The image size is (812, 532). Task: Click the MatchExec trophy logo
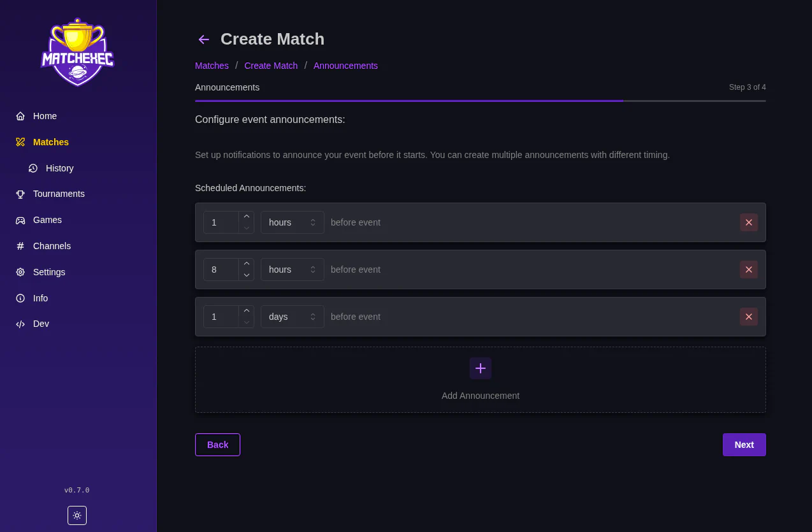(x=77, y=52)
